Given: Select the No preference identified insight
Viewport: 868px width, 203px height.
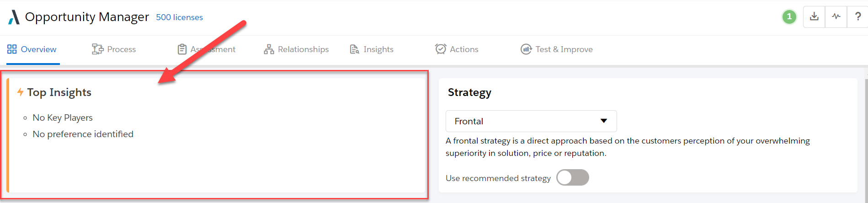Looking at the screenshot, I should point(83,134).
